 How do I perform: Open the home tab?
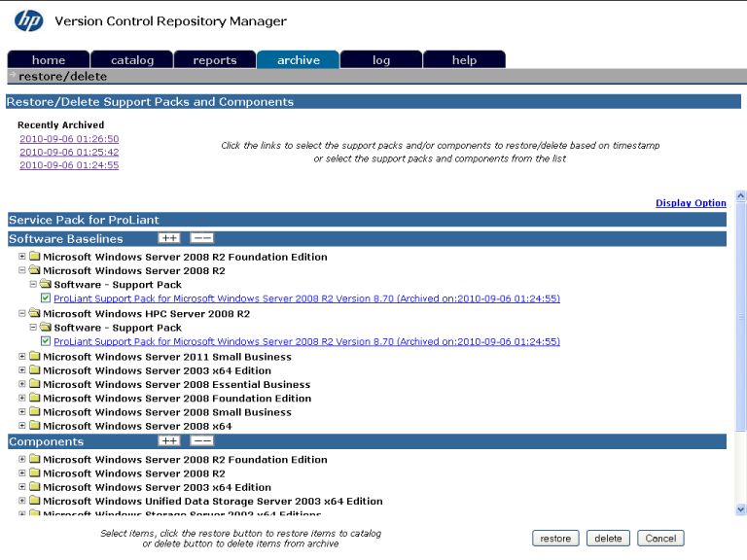coord(49,59)
